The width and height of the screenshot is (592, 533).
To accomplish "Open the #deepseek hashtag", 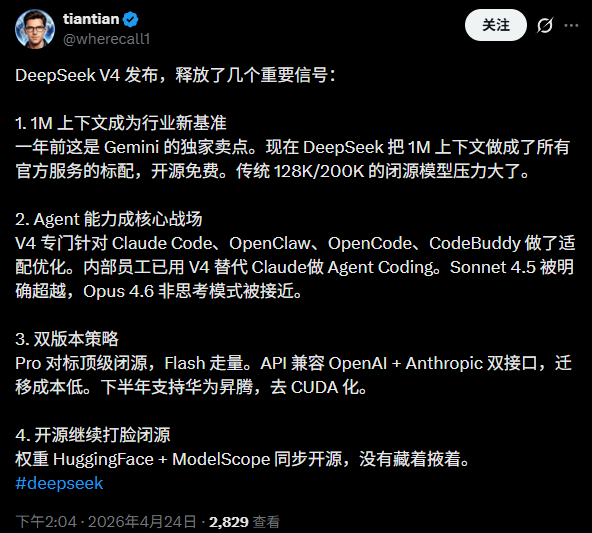I will pos(59,483).
